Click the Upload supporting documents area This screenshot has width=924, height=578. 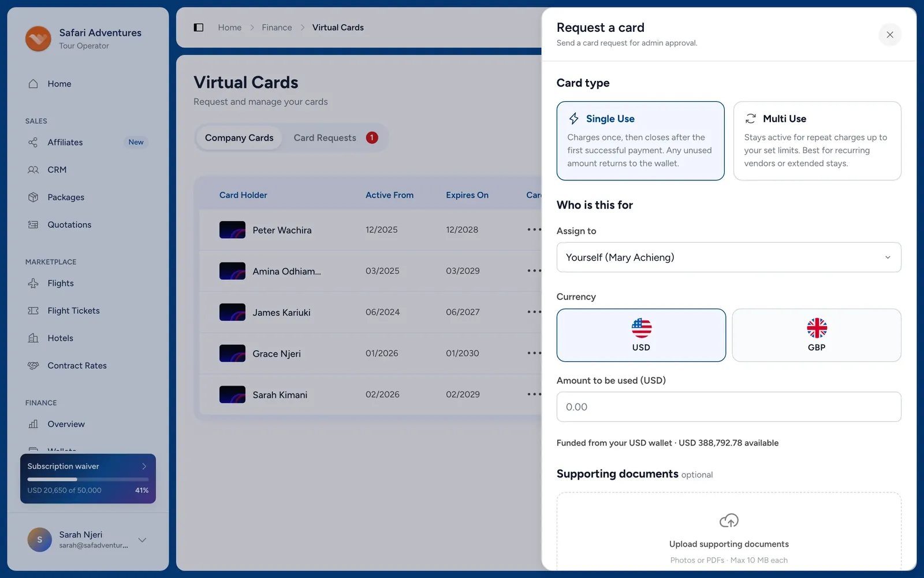(x=729, y=532)
